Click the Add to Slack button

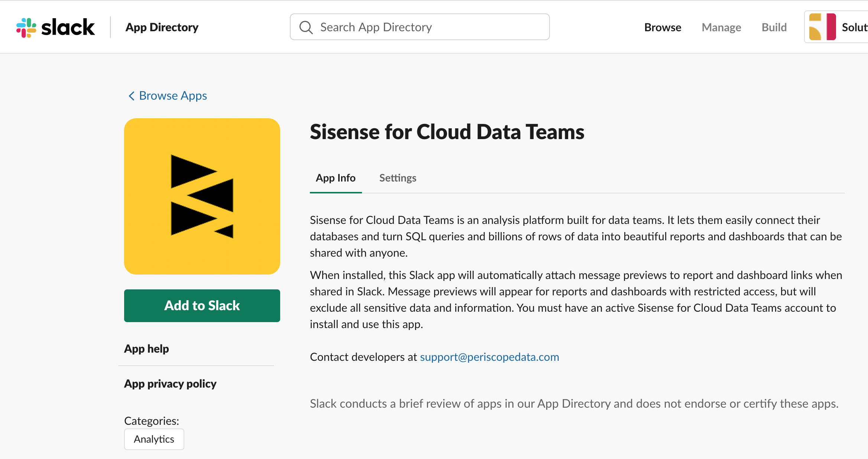(202, 306)
